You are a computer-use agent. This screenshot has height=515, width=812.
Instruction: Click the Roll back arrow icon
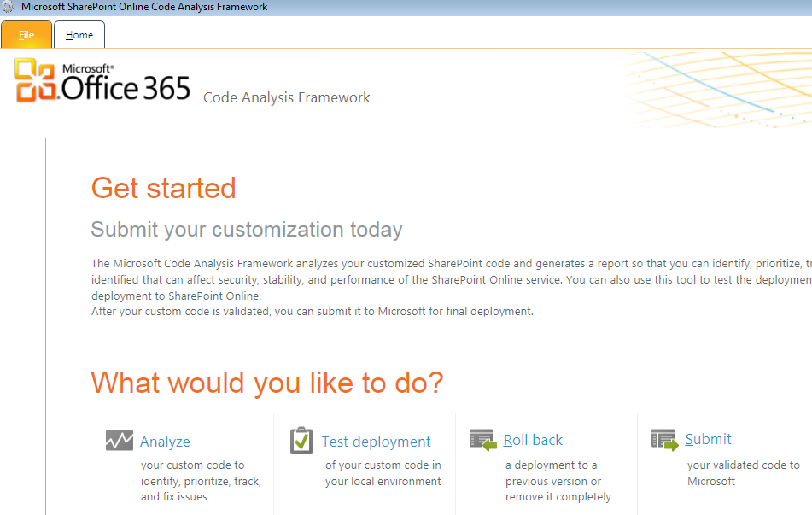tap(483, 440)
